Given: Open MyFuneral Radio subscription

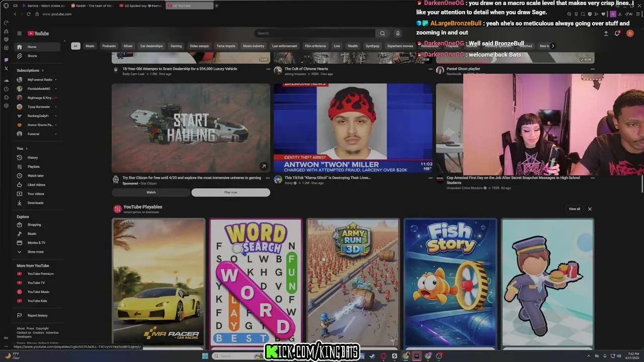Looking at the screenshot, I should pyautogui.click(x=38, y=79).
